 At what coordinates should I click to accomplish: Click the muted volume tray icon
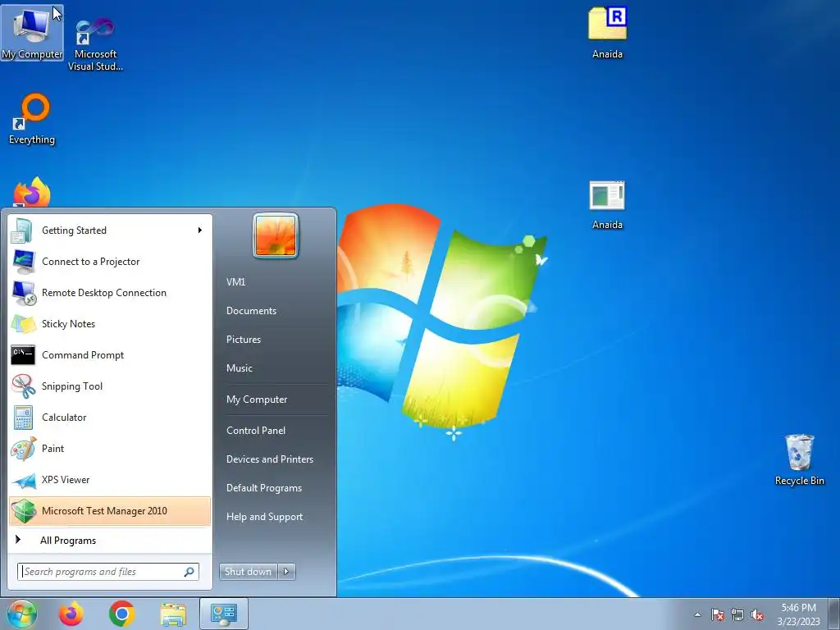click(757, 615)
